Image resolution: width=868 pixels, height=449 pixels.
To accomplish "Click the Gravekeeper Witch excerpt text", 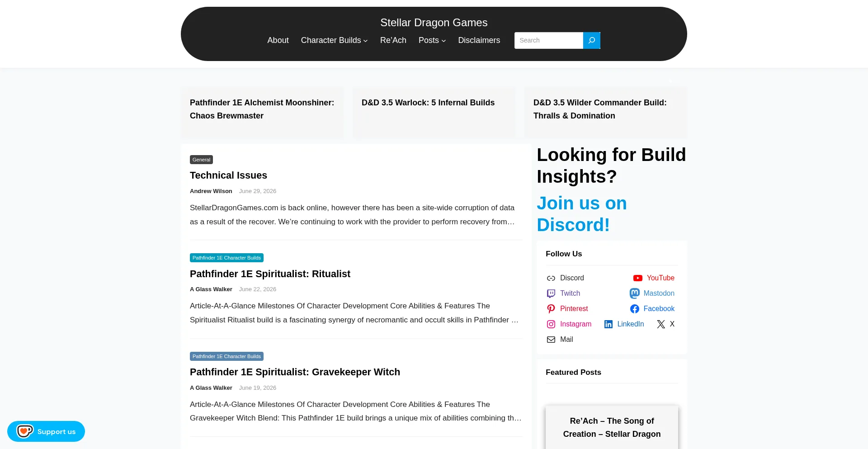I will [355, 411].
